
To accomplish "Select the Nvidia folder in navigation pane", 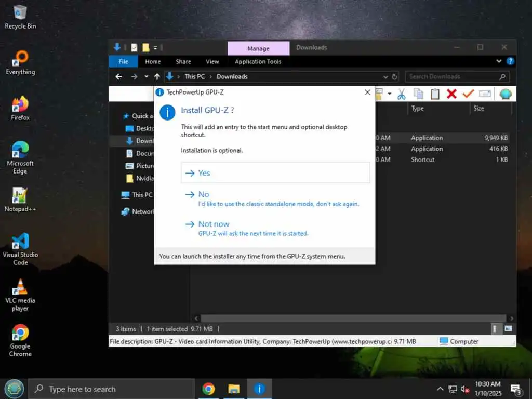I will click(x=139, y=178).
